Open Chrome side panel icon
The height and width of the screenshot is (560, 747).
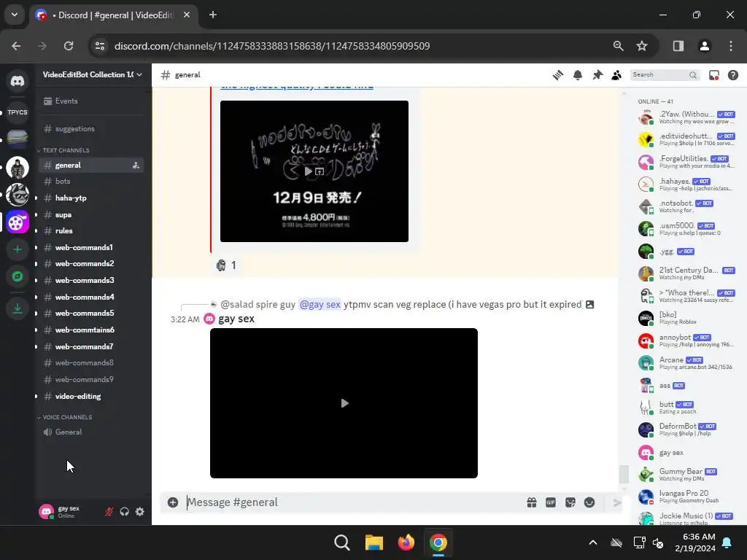click(678, 46)
